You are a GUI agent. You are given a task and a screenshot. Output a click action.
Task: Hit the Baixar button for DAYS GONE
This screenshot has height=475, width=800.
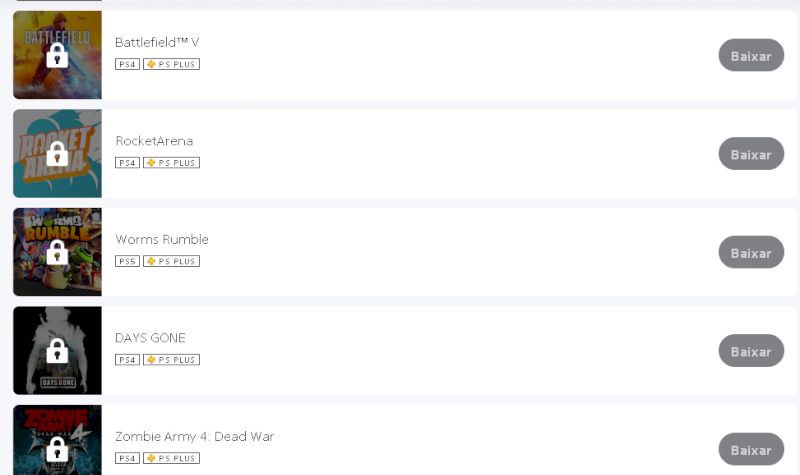751,351
